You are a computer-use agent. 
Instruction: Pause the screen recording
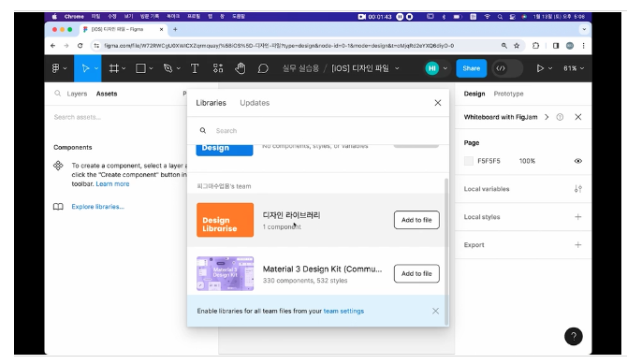pos(400,17)
